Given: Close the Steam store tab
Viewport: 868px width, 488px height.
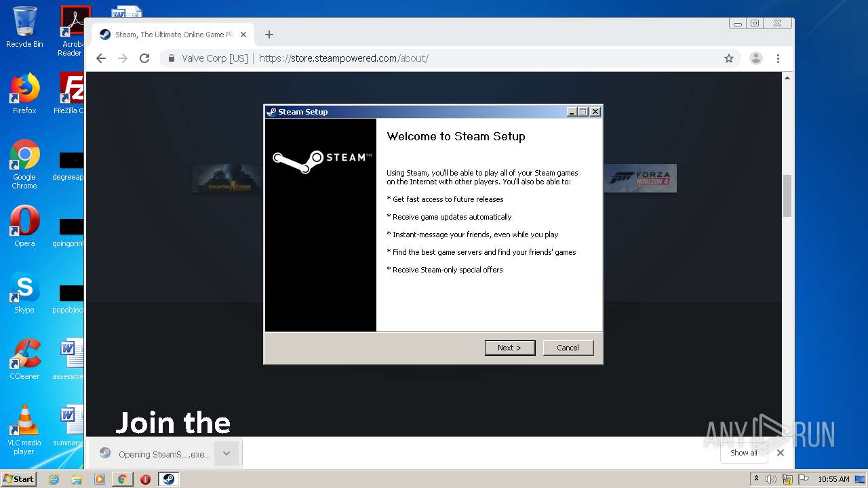Looking at the screenshot, I should point(243,35).
